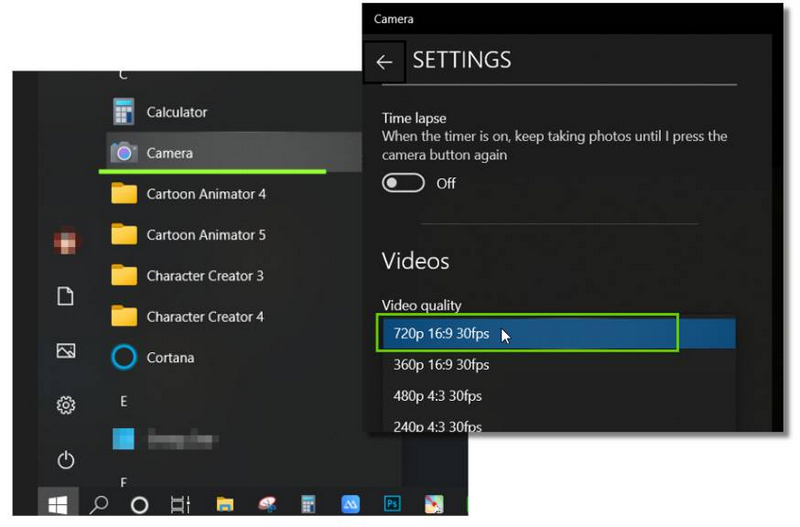
Task: Open Photoshop on taskbar
Action: (x=392, y=504)
